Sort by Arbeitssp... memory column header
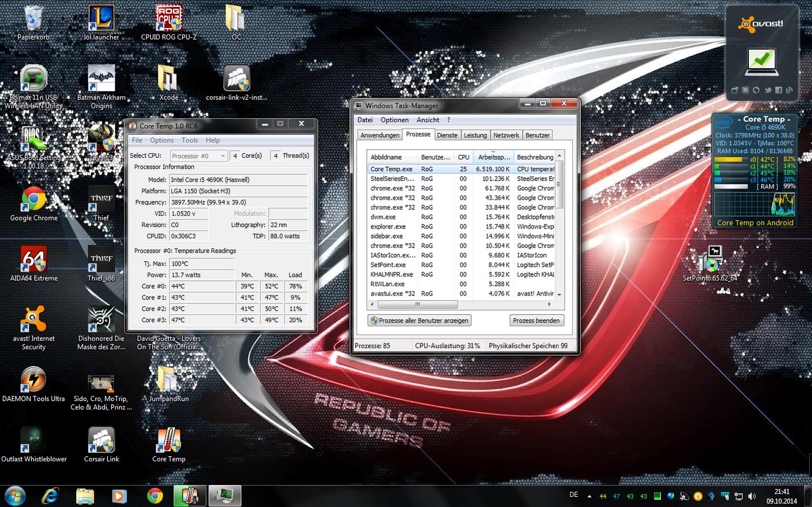The width and height of the screenshot is (812, 507). [x=494, y=157]
